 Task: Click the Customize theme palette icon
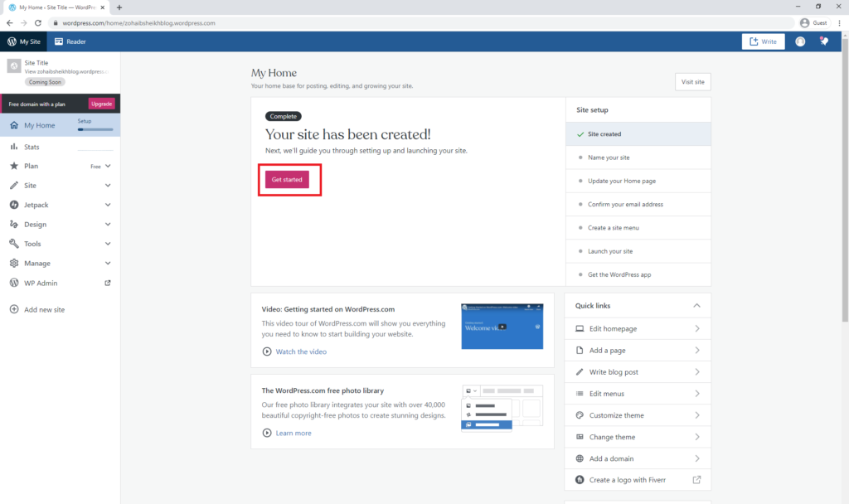tap(580, 415)
